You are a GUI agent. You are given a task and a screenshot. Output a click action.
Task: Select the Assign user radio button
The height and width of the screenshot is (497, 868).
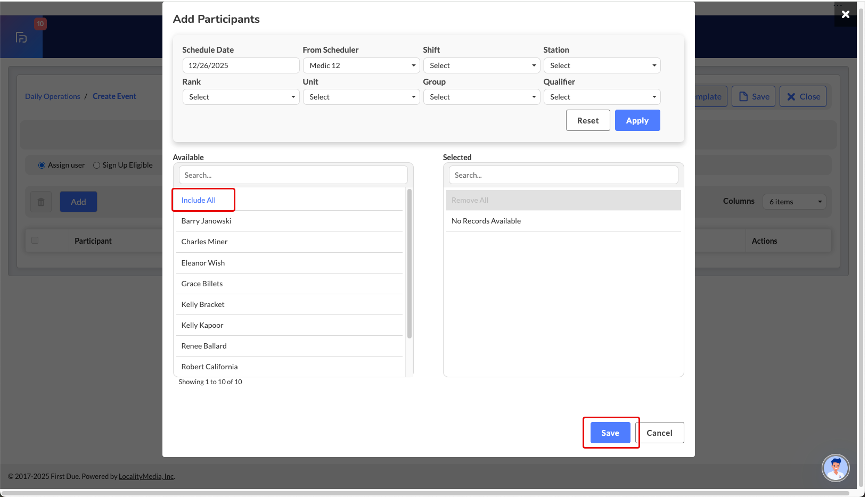click(42, 165)
